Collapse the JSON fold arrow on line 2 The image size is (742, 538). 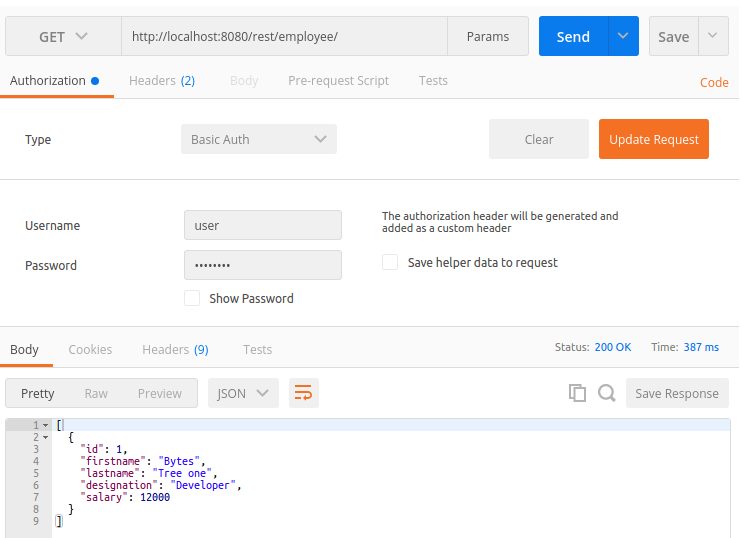45,437
